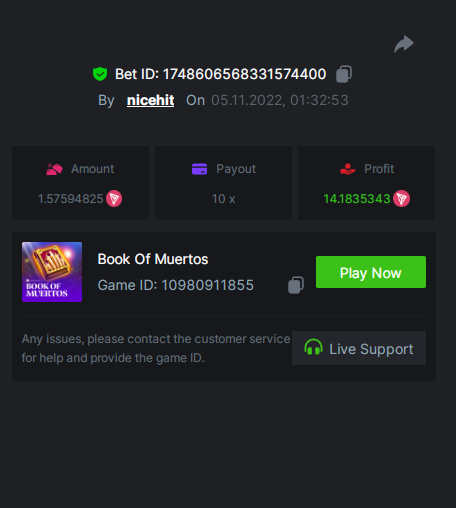Click the Game ID 10980911855 text

click(x=176, y=285)
